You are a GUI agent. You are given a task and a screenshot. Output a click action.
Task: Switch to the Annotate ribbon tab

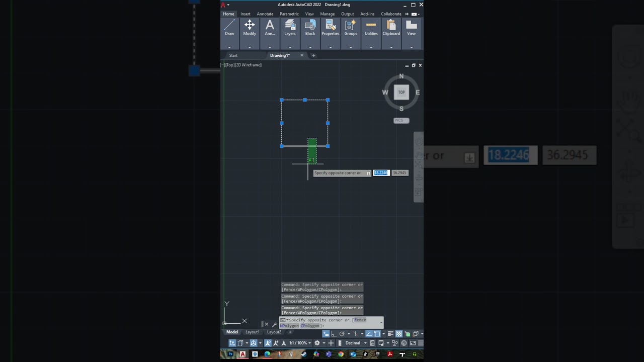265,14
